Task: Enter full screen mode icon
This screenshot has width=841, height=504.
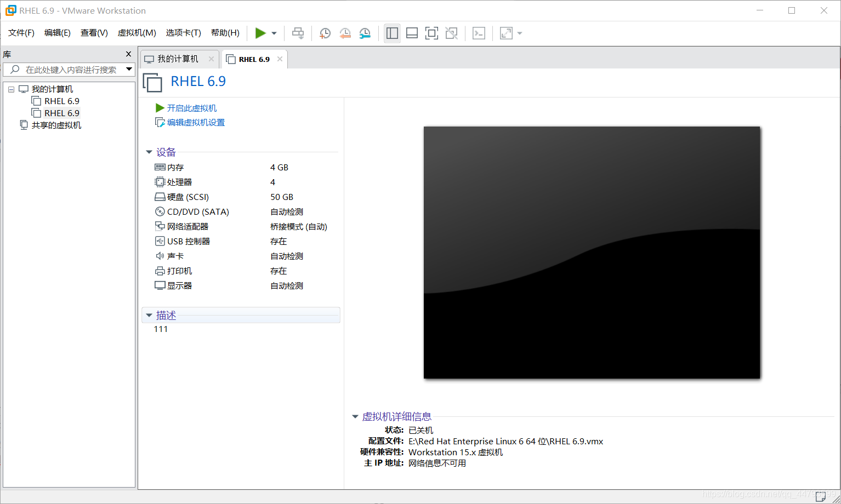Action: (x=431, y=33)
